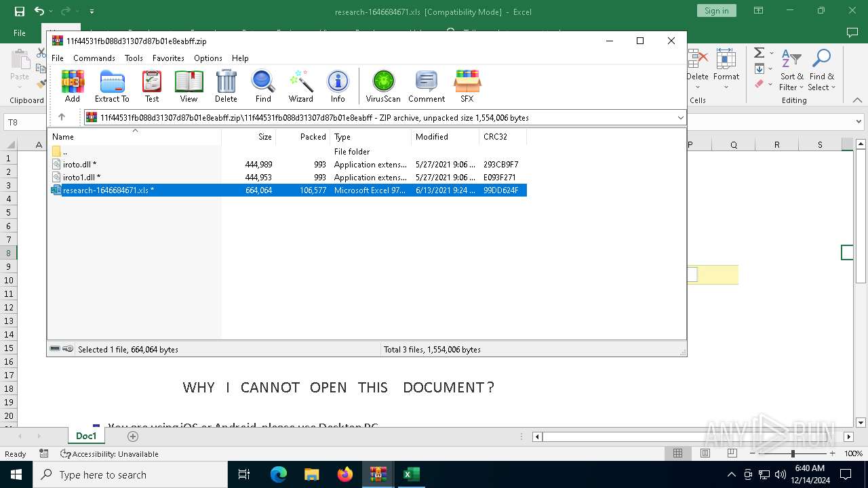Open File Explorer from taskbar
This screenshot has width=868, height=488.
tap(312, 474)
